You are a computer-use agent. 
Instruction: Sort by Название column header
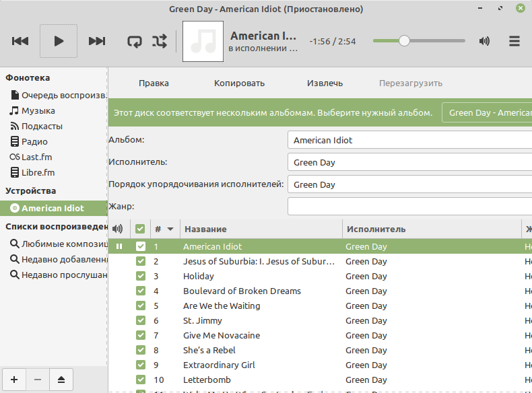[x=261, y=229]
